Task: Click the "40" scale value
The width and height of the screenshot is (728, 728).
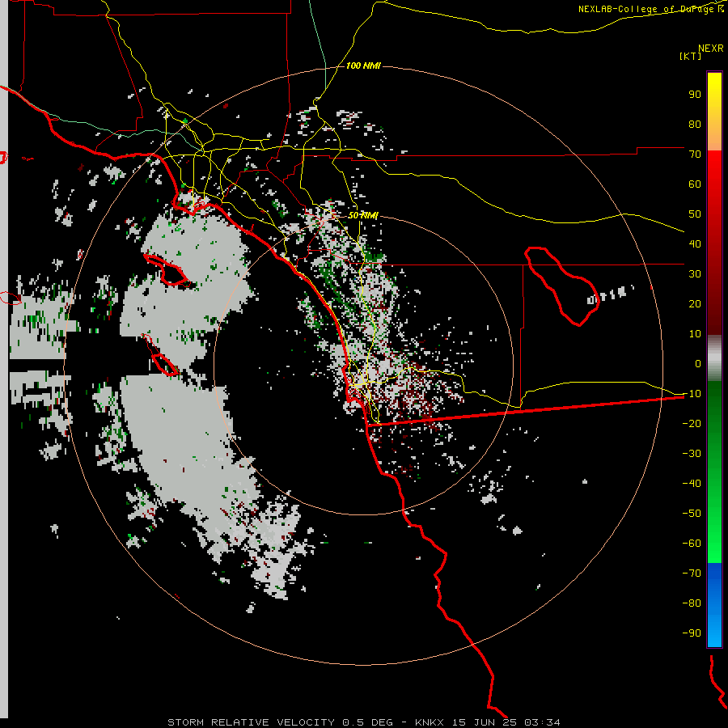Action: pyautogui.click(x=695, y=243)
